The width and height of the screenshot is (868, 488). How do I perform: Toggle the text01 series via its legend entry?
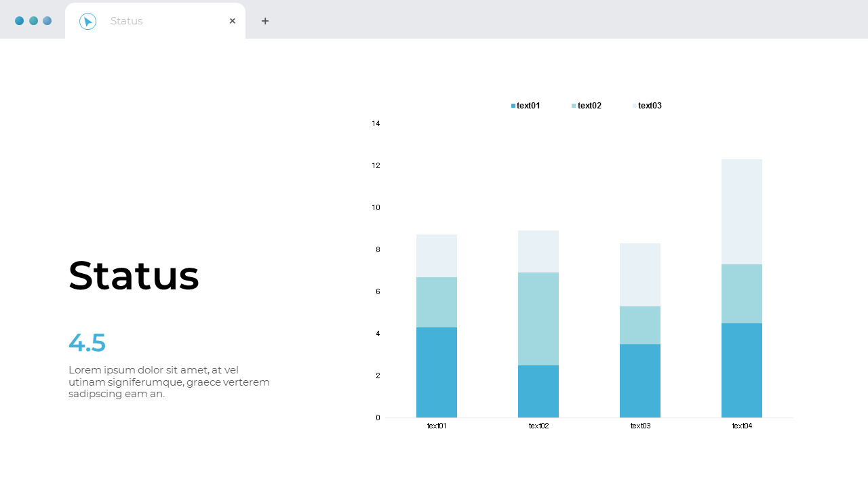pos(528,106)
